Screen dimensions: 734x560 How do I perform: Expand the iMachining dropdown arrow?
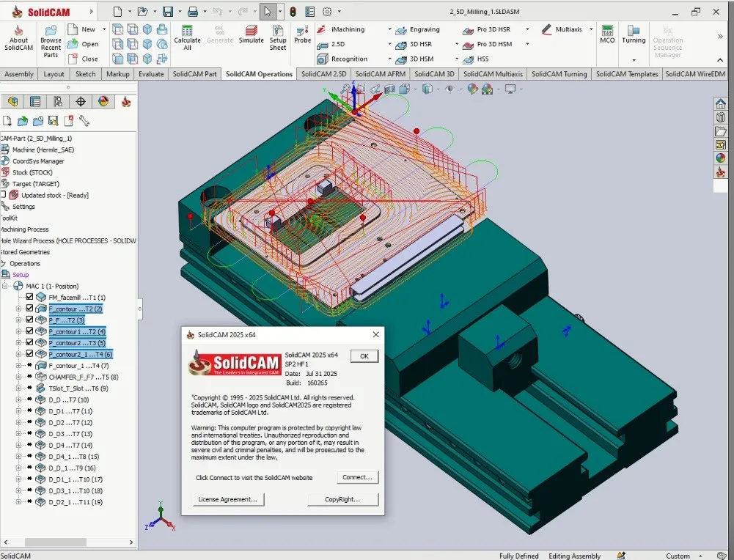tap(389, 29)
